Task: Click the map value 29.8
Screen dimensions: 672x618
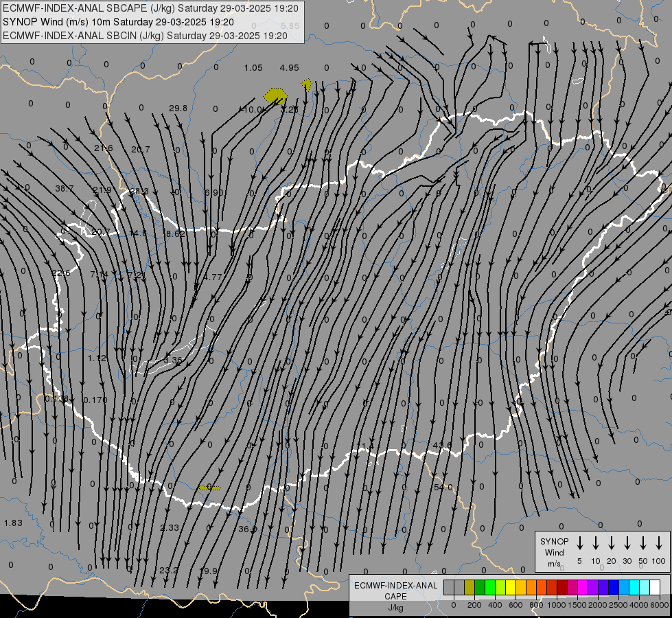Action: tap(178, 108)
